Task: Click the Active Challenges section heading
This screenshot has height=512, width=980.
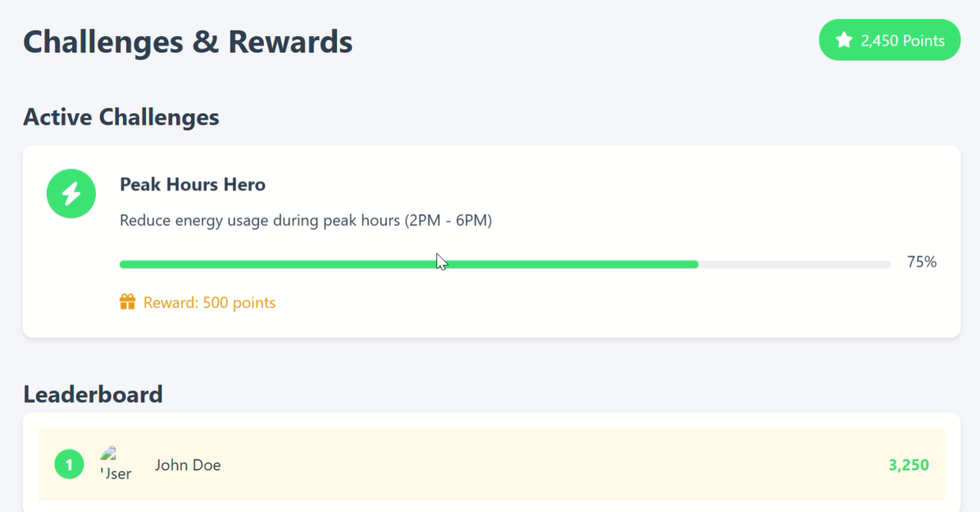Action: (x=121, y=117)
